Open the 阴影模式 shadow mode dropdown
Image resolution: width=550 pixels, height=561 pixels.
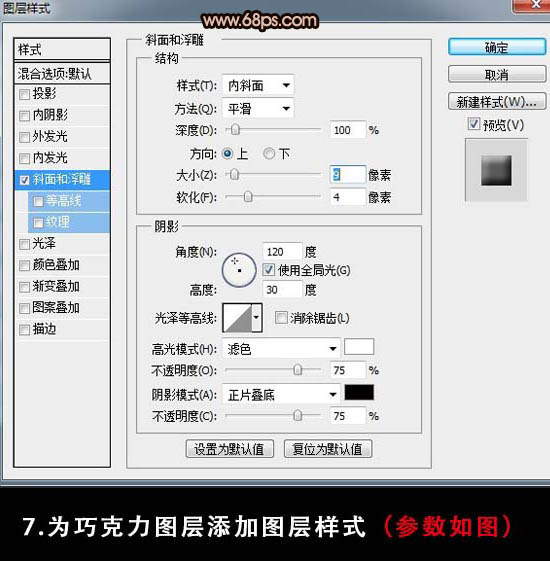(281, 395)
